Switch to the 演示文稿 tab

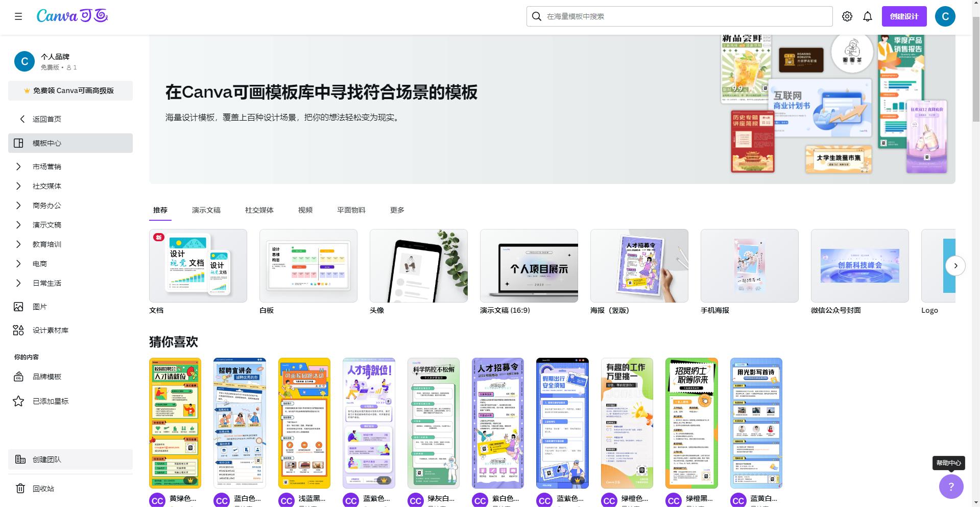tap(206, 210)
